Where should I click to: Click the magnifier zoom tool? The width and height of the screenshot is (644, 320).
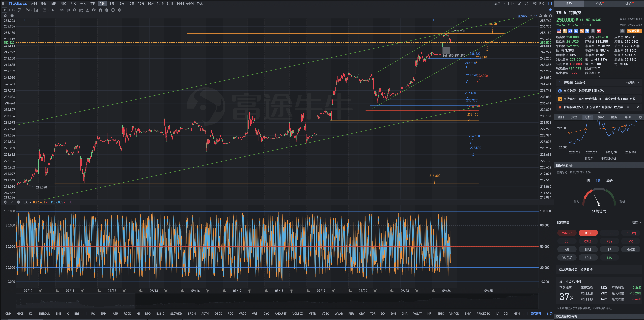click(74, 10)
